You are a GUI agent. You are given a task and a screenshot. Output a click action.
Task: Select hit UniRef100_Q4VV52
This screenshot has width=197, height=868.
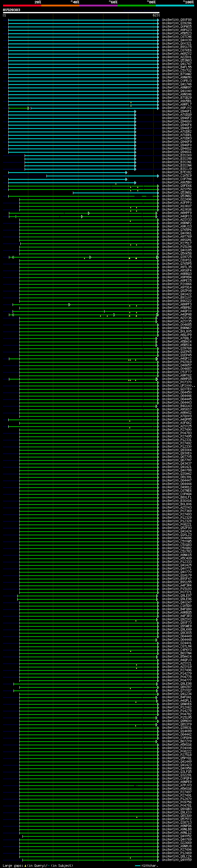[x=177, y=836]
